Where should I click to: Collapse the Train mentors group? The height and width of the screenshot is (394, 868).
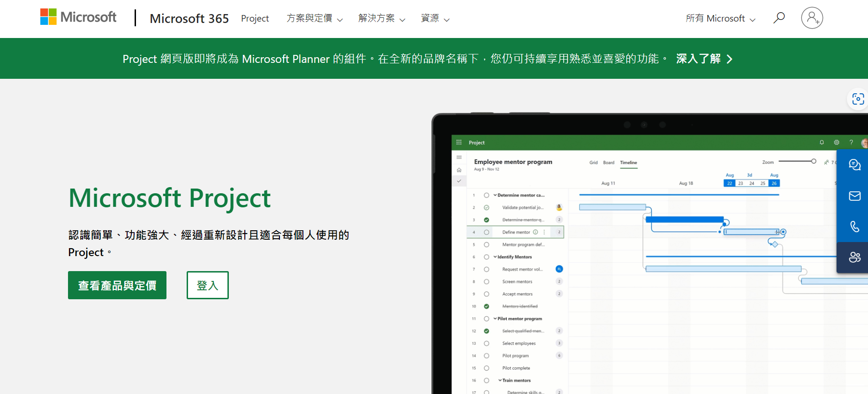pos(500,380)
